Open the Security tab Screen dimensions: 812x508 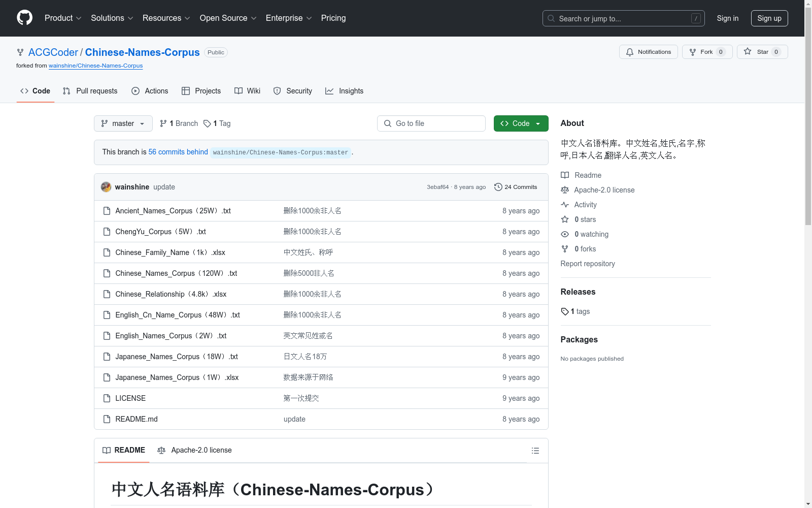click(293, 91)
